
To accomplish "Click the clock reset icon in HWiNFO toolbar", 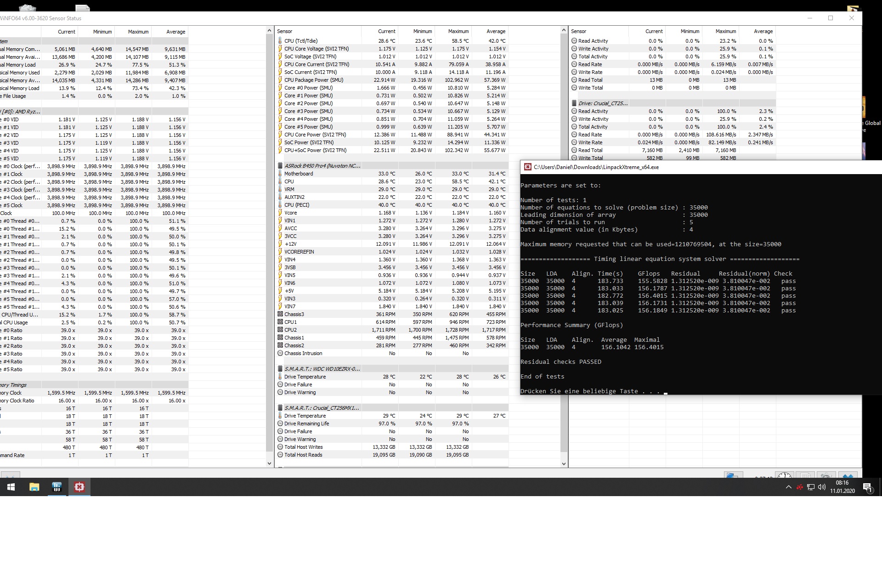I will 784,475.
